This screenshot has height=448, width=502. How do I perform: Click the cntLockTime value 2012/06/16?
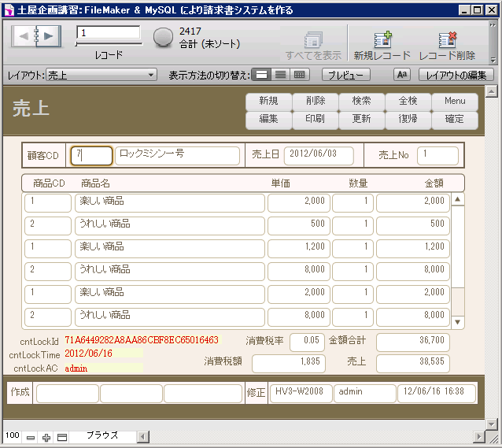[89, 354]
